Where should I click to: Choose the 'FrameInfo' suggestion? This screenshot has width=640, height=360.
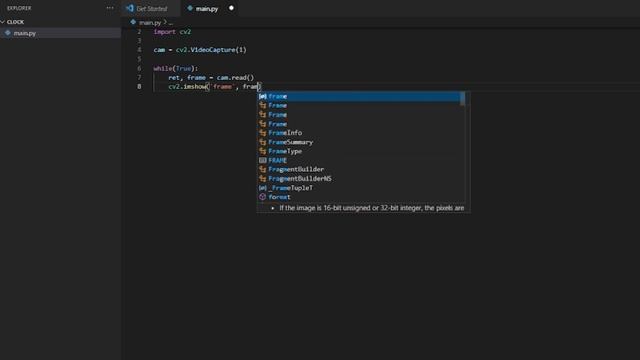[x=360, y=133]
